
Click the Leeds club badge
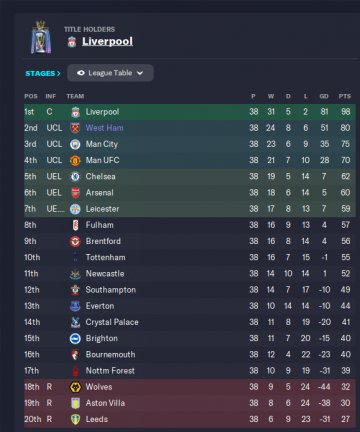click(76, 419)
